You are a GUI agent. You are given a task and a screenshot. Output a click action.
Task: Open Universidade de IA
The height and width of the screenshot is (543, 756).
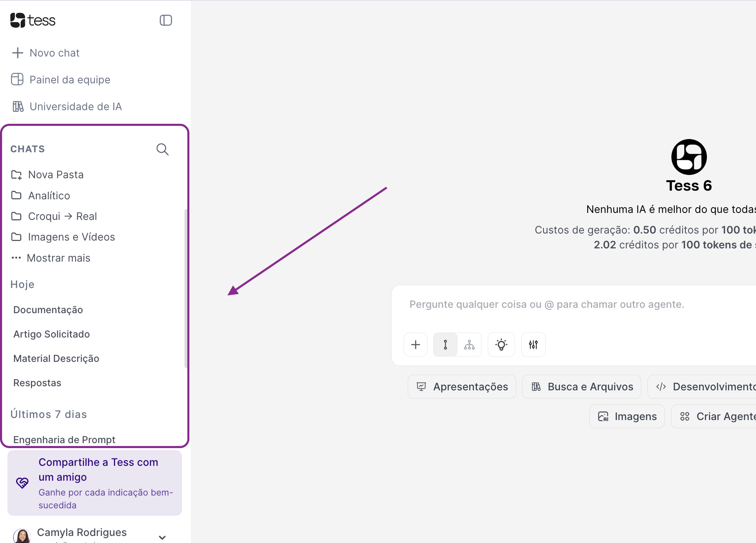pos(76,106)
